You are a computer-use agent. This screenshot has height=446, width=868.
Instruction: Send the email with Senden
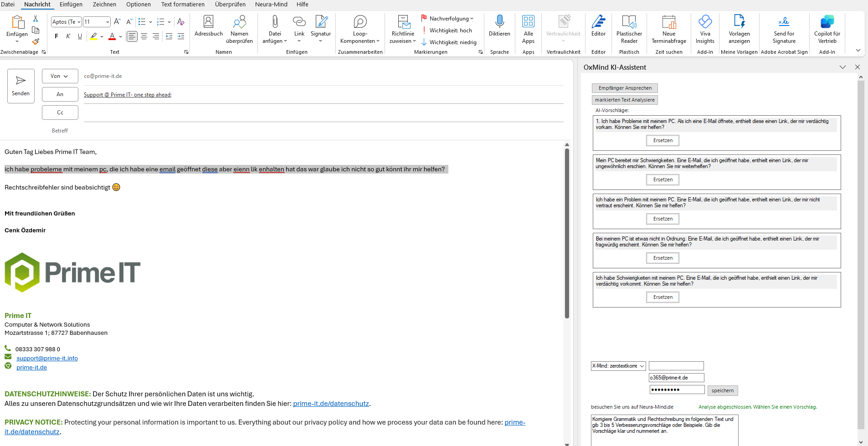pos(21,86)
